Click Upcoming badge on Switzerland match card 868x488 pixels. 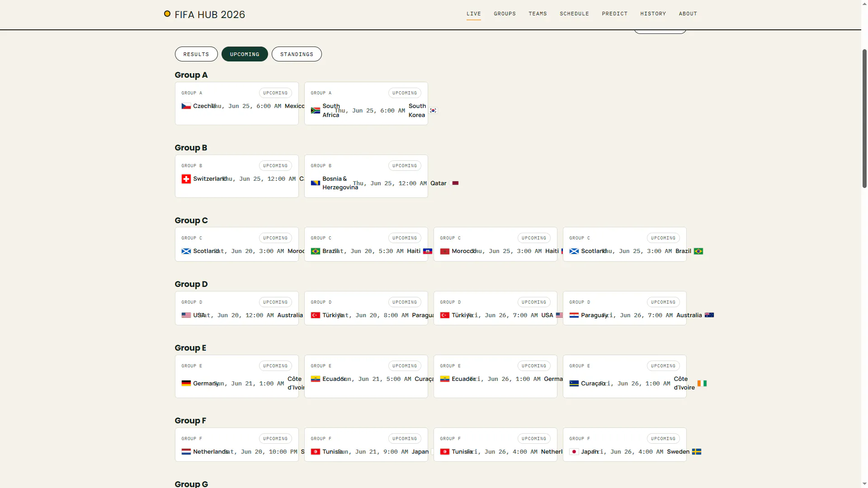point(275,166)
